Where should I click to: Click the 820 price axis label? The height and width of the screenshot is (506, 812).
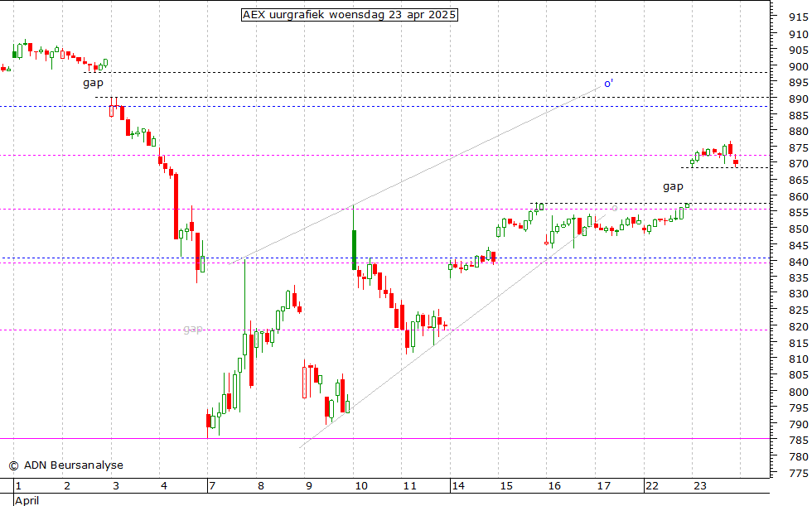(x=798, y=326)
